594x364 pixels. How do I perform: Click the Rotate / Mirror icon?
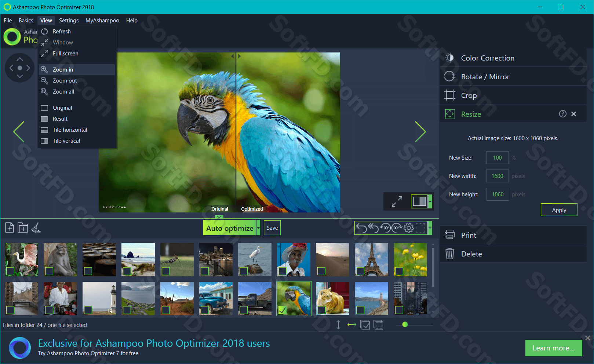pos(450,76)
